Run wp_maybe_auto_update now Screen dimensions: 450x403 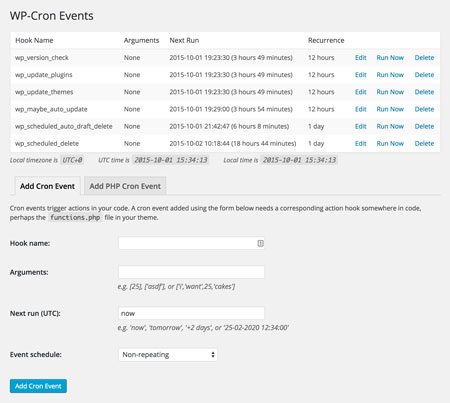390,109
